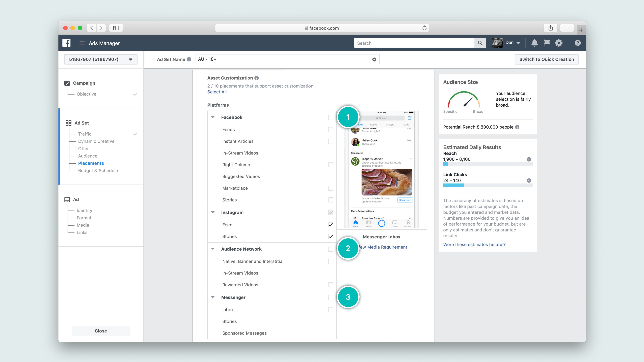Click Switch to Quick Creation button
644x362 pixels.
[547, 59]
